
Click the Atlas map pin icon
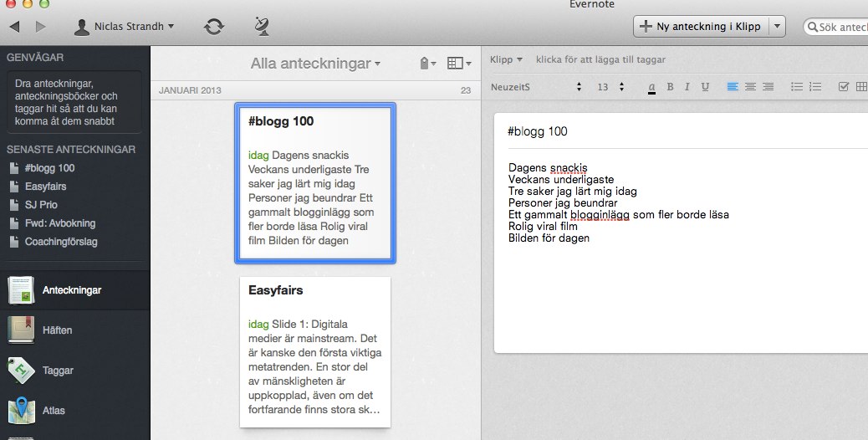21,411
